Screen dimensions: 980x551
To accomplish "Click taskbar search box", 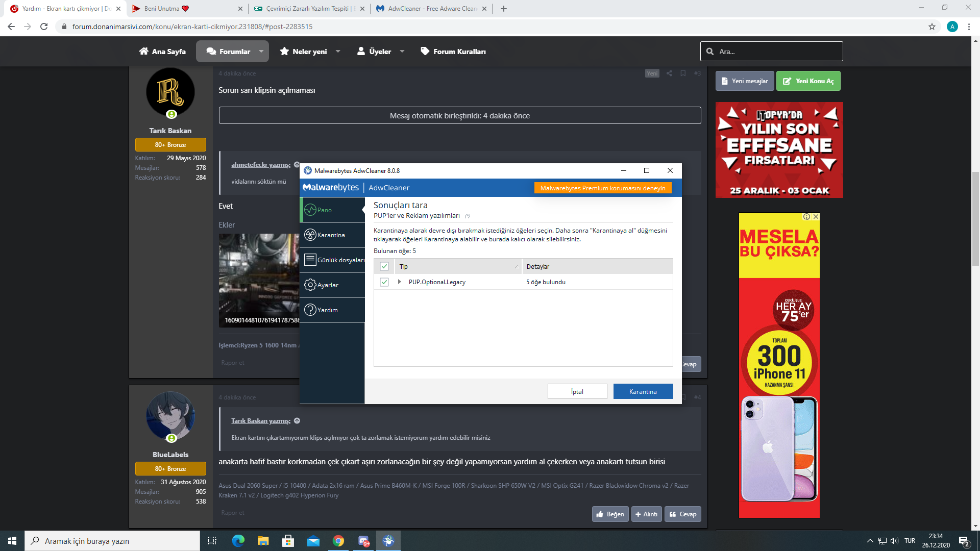I will (x=112, y=541).
